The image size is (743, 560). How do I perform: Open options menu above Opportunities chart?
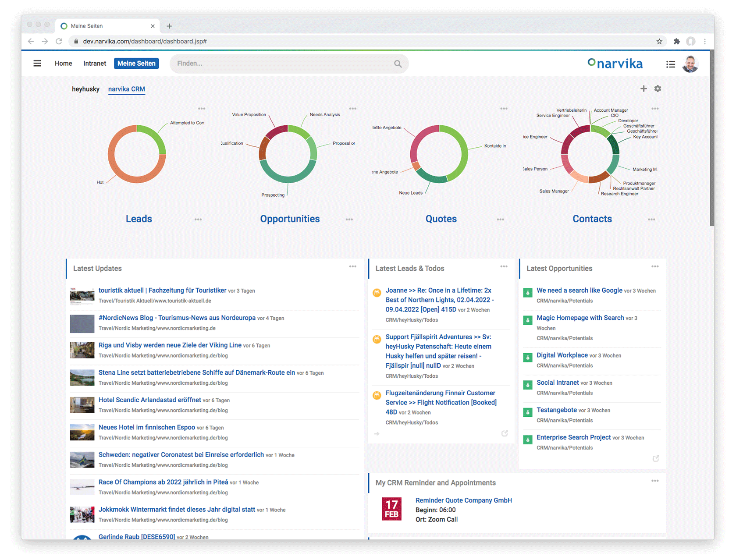click(353, 109)
